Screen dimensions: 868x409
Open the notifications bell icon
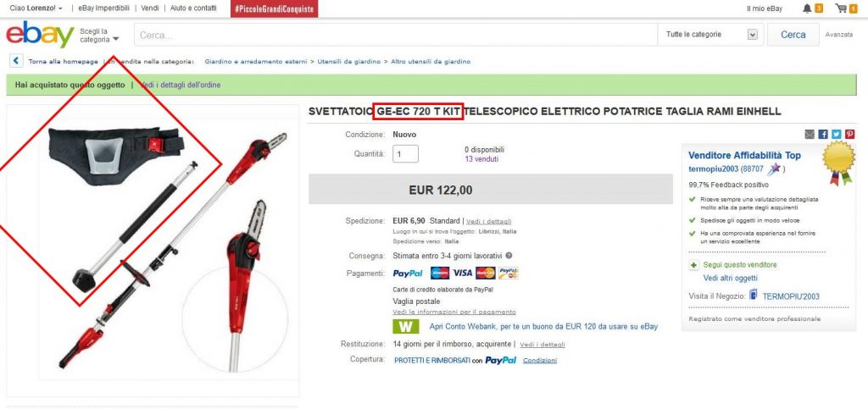(x=807, y=8)
